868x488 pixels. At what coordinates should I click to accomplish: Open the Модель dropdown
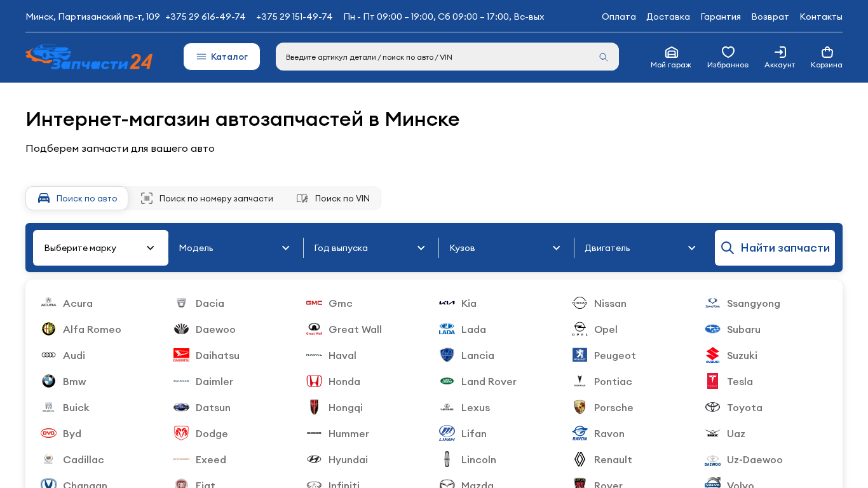[x=234, y=248]
